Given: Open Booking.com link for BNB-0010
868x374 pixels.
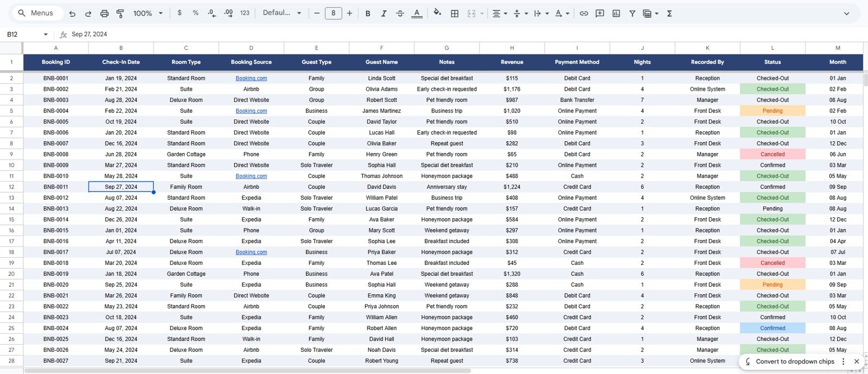Looking at the screenshot, I should pyautogui.click(x=251, y=176).
